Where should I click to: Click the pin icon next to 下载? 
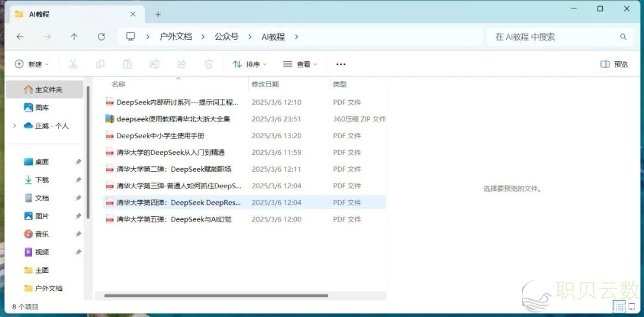[x=78, y=180]
